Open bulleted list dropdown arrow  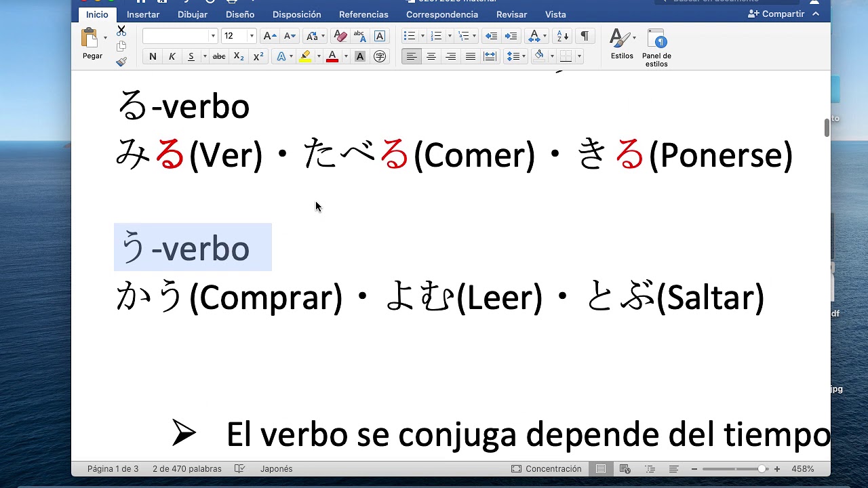point(422,36)
